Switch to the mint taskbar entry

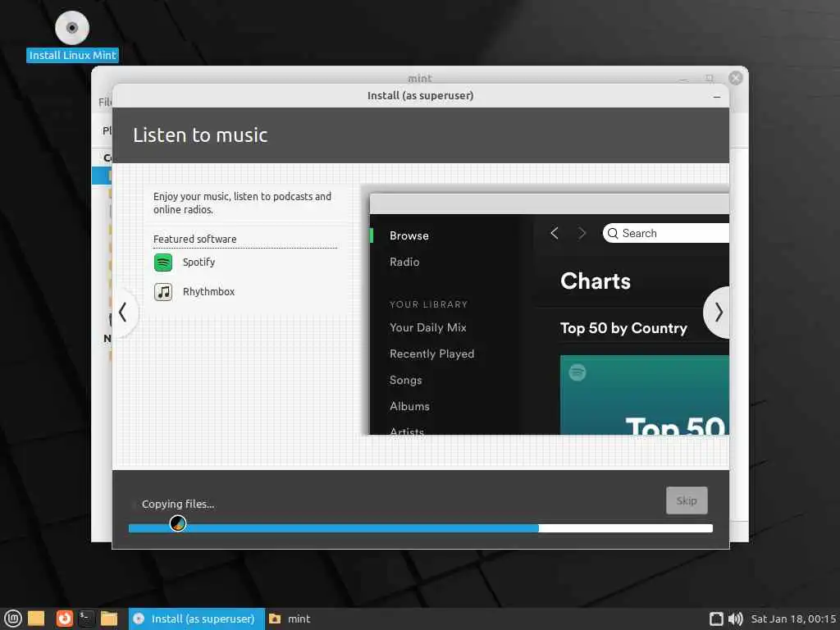click(x=290, y=619)
